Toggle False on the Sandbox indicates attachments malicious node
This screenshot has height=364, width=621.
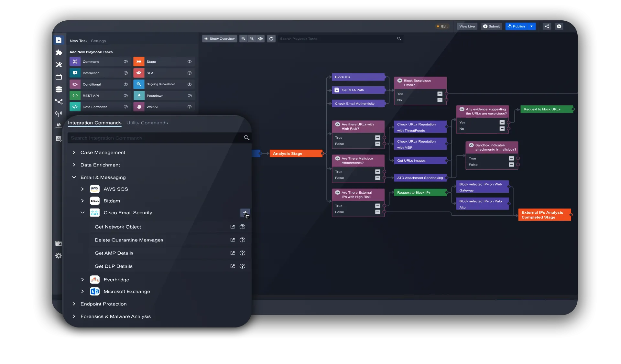click(x=512, y=164)
